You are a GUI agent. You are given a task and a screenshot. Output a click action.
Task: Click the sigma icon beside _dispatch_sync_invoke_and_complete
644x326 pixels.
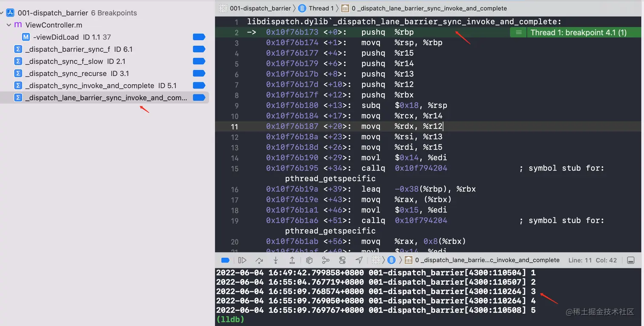[18, 86]
